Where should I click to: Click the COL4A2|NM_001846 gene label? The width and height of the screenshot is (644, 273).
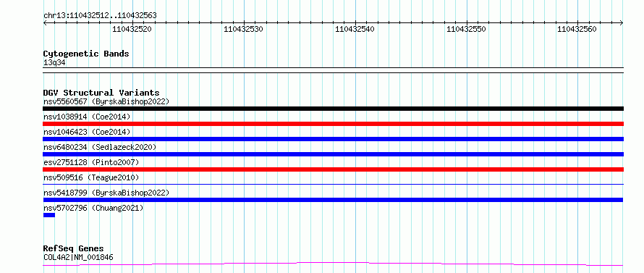coord(78,257)
